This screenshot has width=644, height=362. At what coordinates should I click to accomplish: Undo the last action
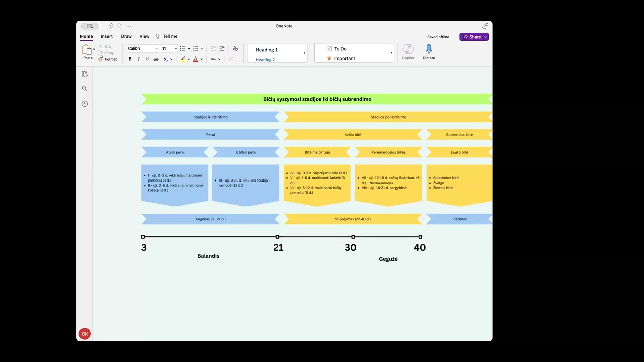point(111,26)
